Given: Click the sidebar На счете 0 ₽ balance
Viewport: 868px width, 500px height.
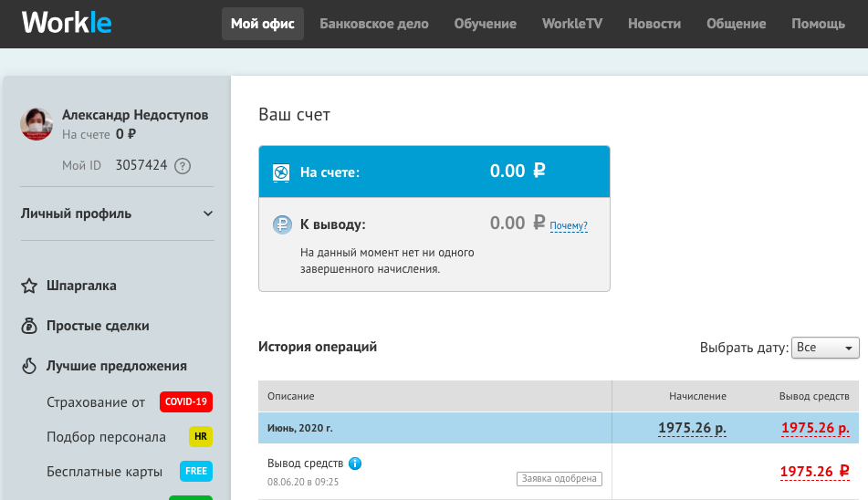Looking at the screenshot, I should click(99, 134).
